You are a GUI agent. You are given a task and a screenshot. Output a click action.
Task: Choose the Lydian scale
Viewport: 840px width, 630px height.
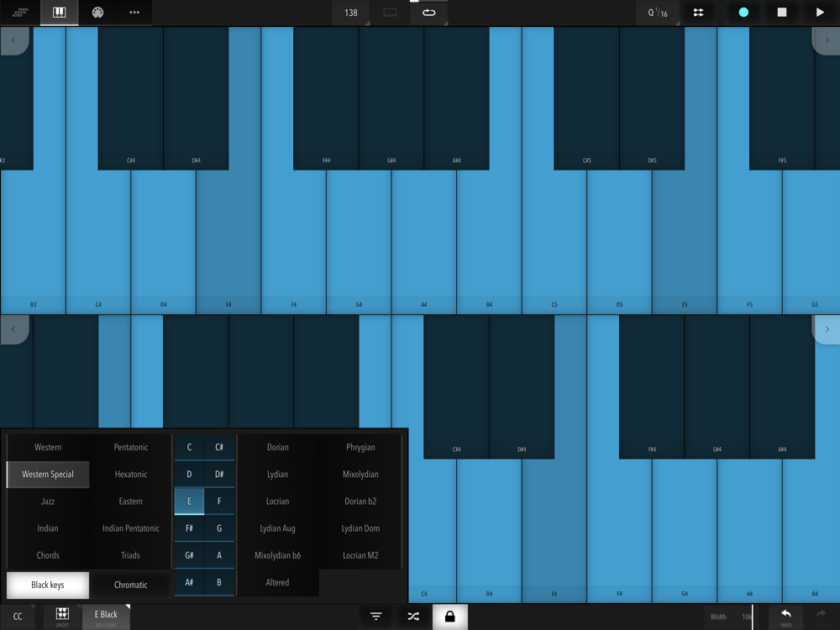tap(278, 474)
